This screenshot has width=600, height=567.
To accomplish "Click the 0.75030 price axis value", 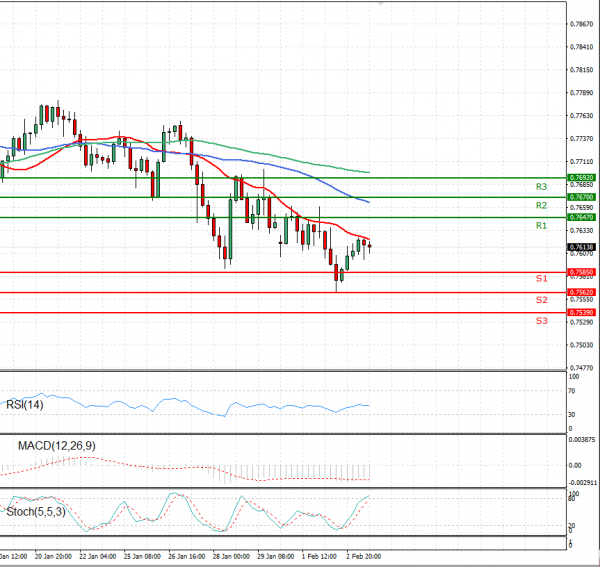I will click(581, 345).
